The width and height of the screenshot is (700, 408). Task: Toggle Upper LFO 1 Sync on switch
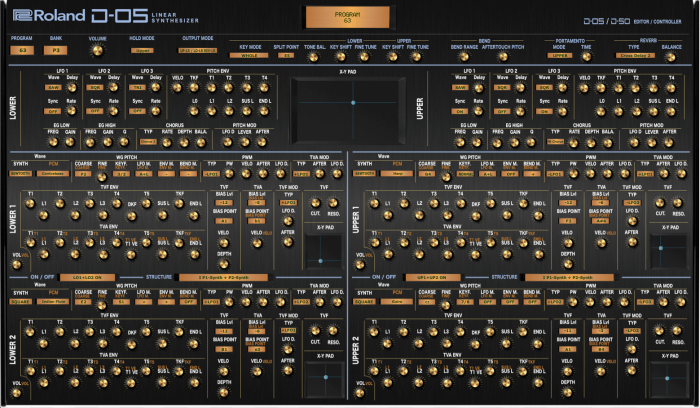[x=460, y=111]
